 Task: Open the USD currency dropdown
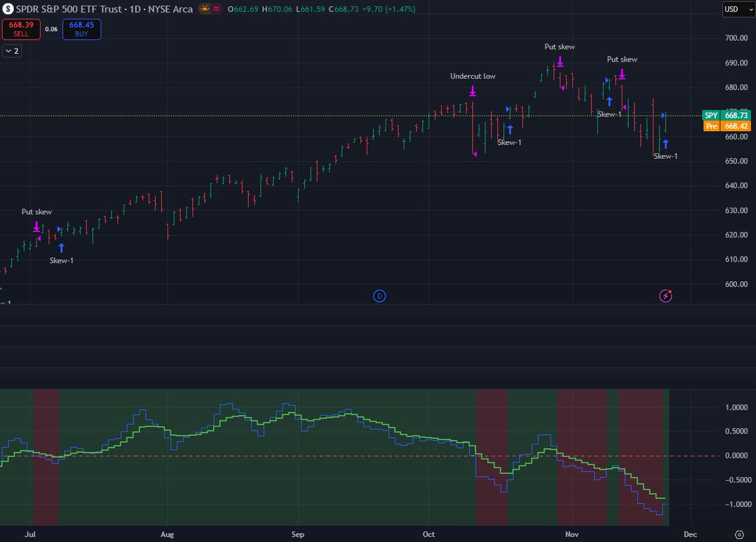click(737, 9)
